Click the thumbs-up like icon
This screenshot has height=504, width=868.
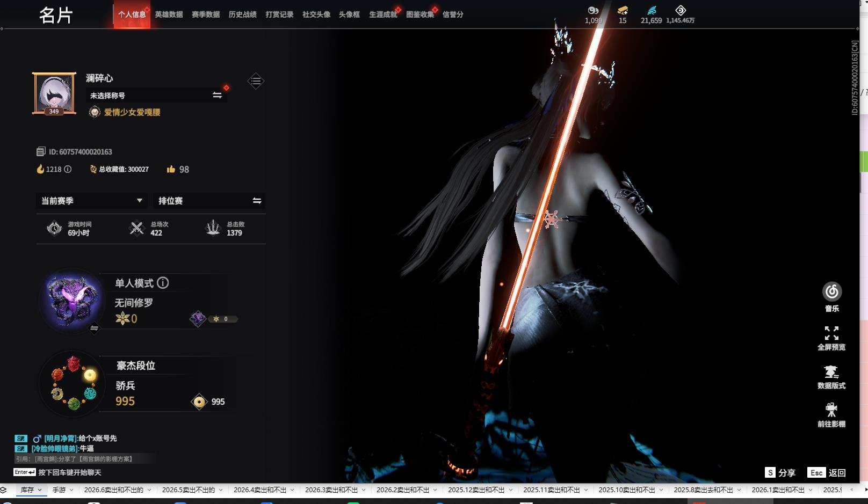point(171,169)
